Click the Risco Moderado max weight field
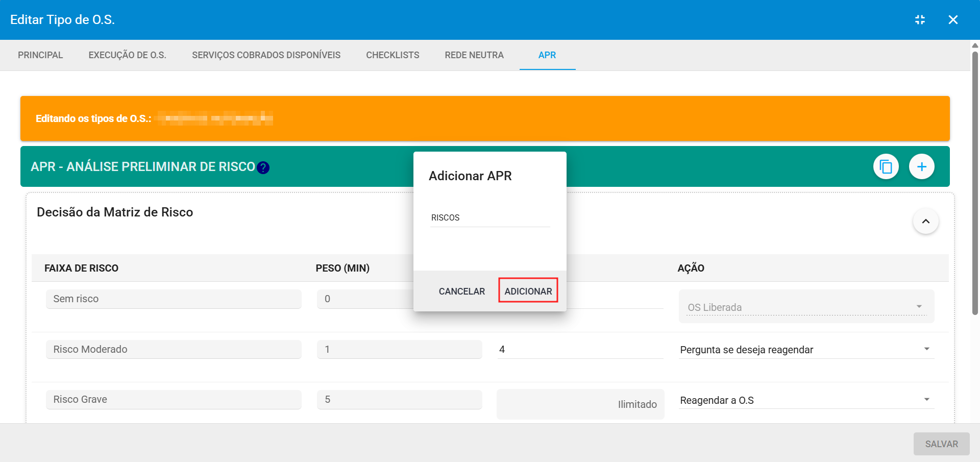This screenshot has height=462, width=980. pyautogui.click(x=580, y=350)
